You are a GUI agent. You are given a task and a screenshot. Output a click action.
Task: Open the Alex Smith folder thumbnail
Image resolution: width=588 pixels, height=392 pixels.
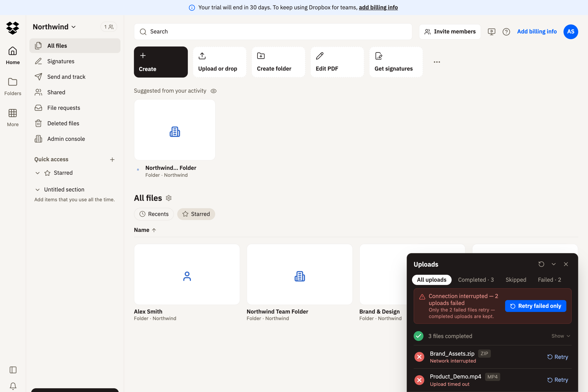[x=187, y=275]
